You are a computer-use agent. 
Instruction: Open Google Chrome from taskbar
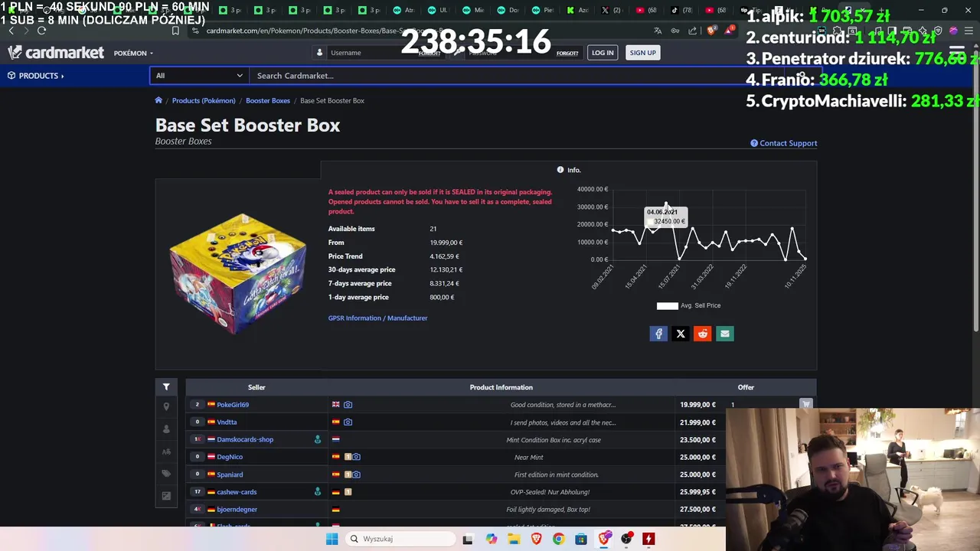[x=558, y=539]
